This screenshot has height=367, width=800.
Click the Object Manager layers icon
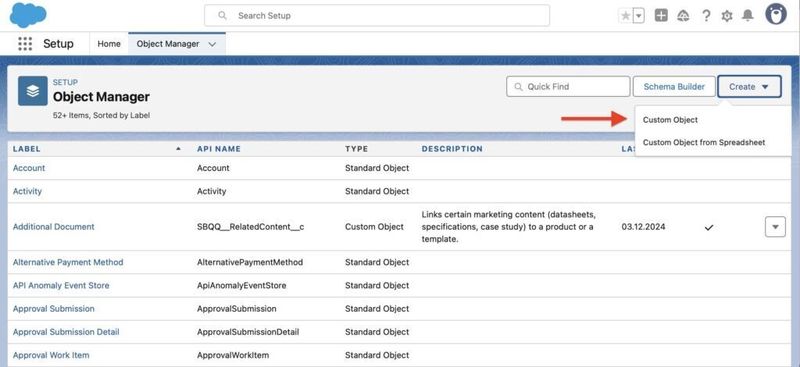point(33,91)
